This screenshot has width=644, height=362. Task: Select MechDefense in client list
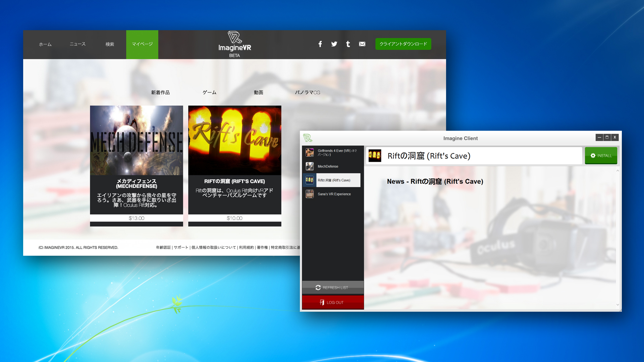pyautogui.click(x=332, y=166)
